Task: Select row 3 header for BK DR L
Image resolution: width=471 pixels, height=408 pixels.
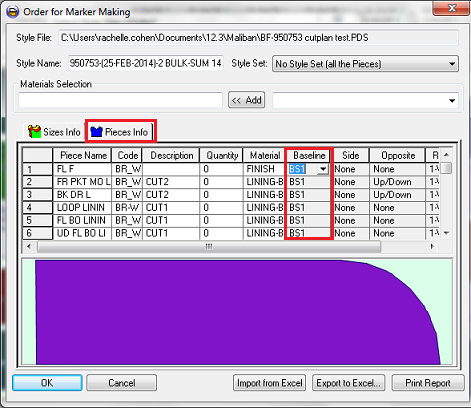Action: coord(37,195)
